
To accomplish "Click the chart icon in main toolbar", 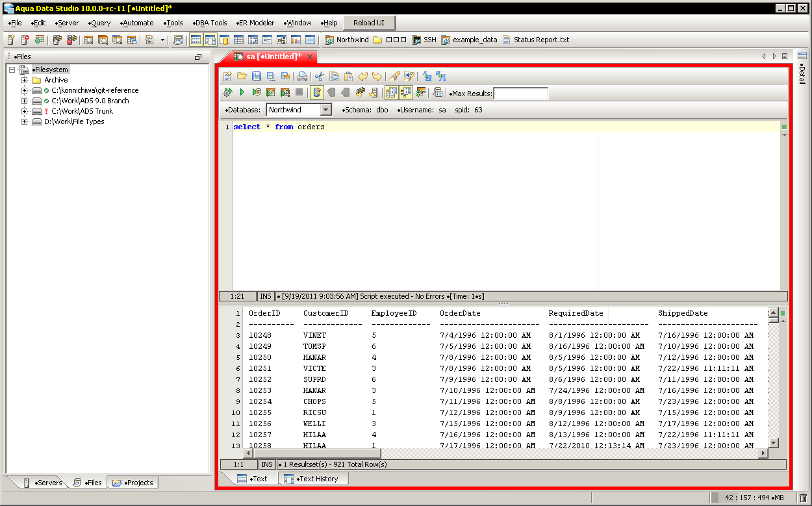I will pyautogui.click(x=296, y=40).
